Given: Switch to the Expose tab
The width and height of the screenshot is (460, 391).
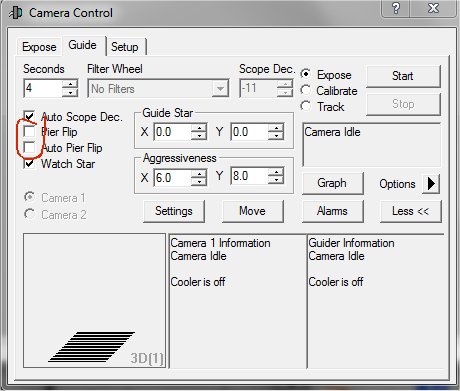Looking at the screenshot, I should click(39, 47).
